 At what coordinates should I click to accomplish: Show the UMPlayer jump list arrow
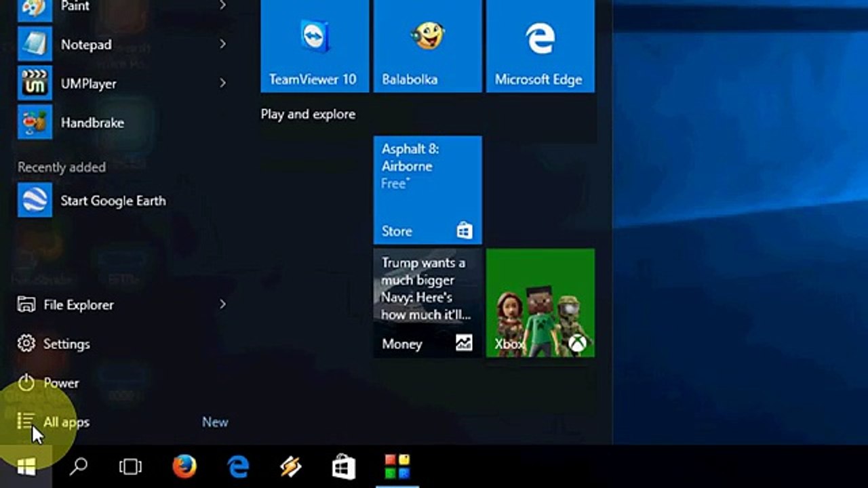(x=222, y=83)
